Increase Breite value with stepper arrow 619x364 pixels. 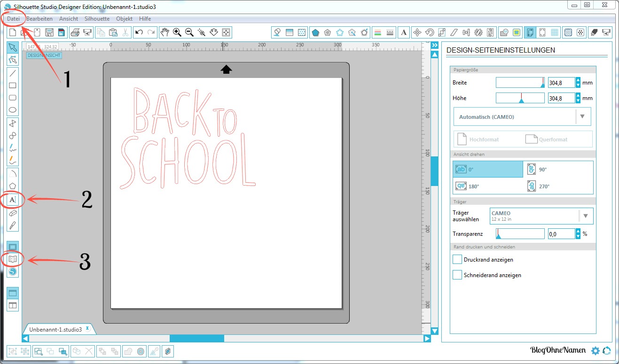[x=578, y=80]
